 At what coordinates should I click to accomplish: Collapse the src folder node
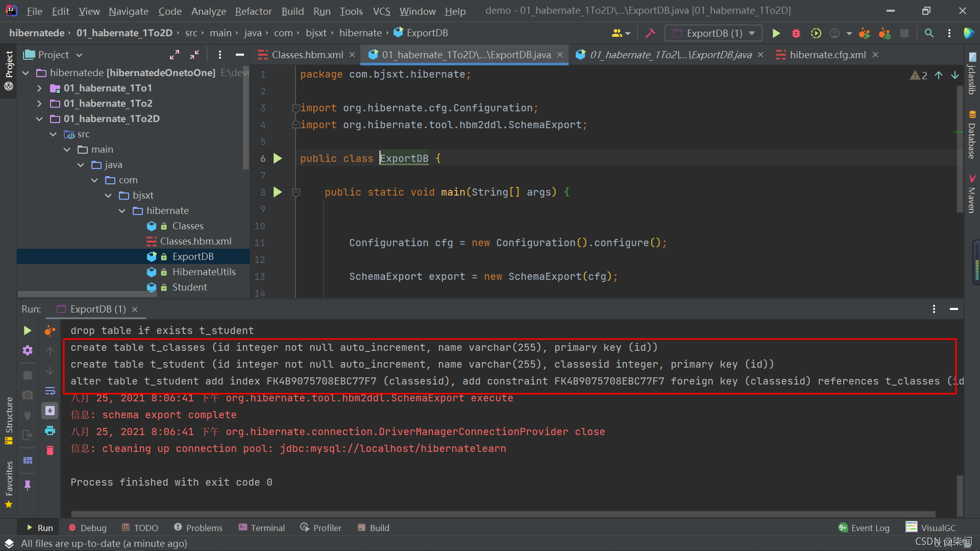(x=53, y=134)
